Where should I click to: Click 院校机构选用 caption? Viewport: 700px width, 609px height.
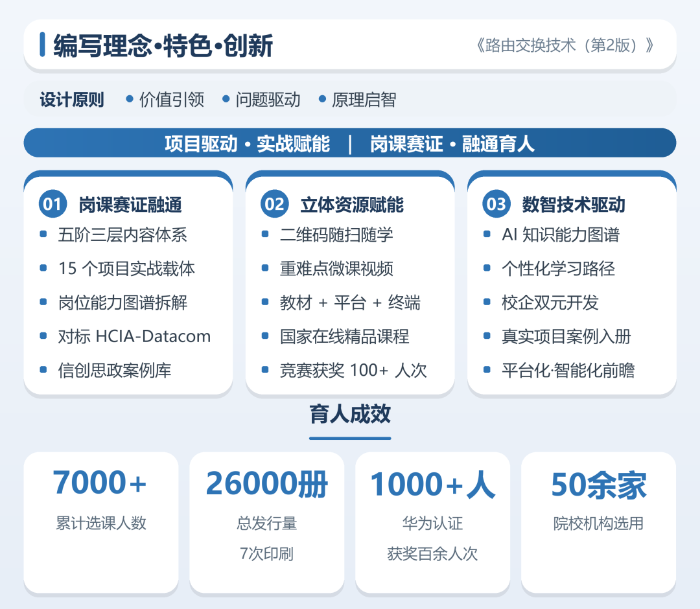[599, 523]
